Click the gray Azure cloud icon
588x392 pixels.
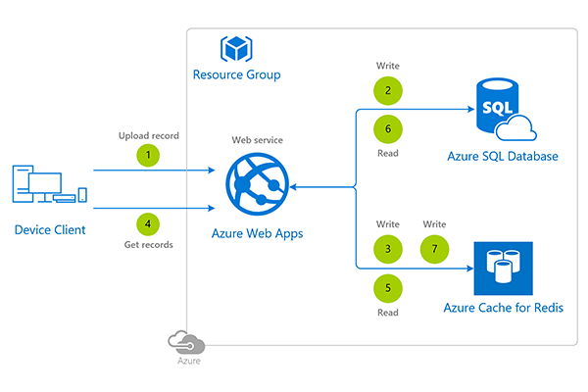186,342
